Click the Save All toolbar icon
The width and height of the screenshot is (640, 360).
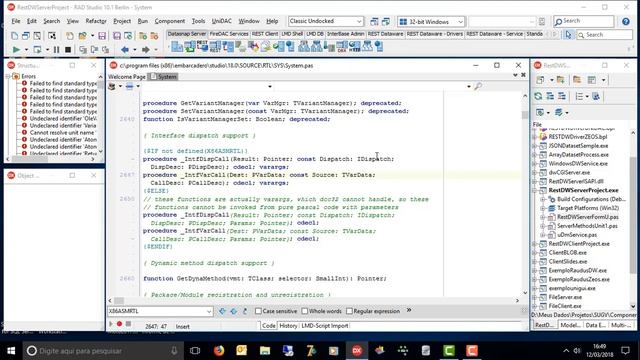pyautogui.click(x=117, y=36)
